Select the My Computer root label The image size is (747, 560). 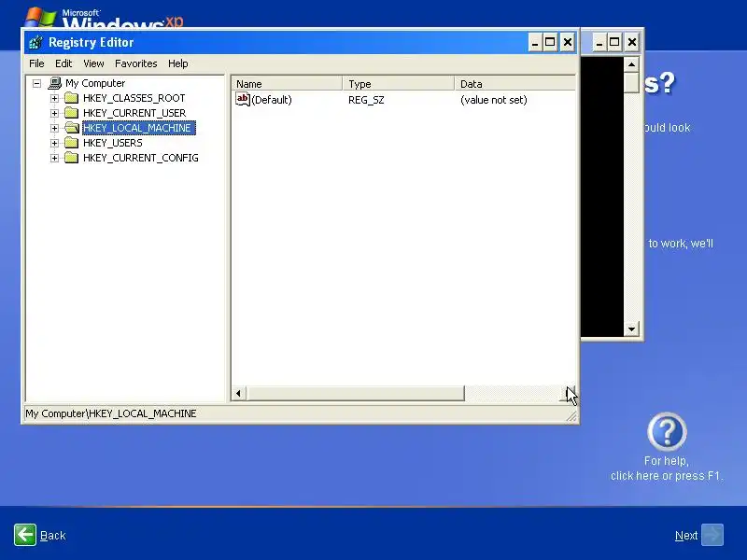click(x=95, y=83)
